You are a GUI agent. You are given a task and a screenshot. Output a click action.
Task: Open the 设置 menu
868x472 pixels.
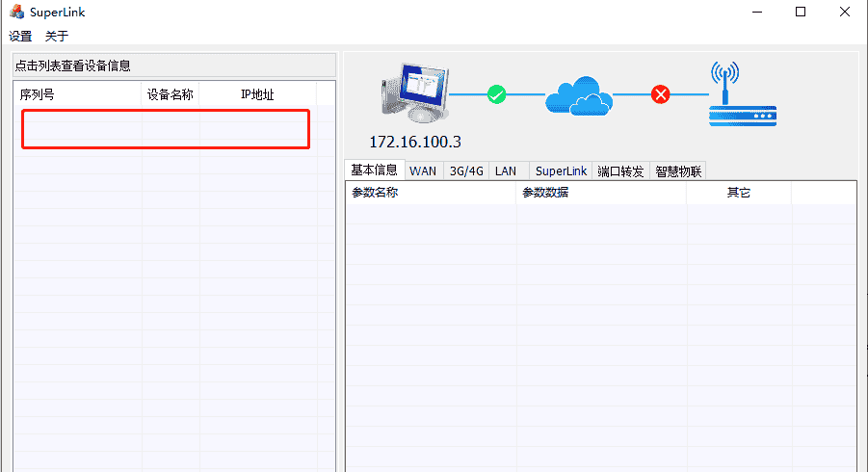(20, 37)
